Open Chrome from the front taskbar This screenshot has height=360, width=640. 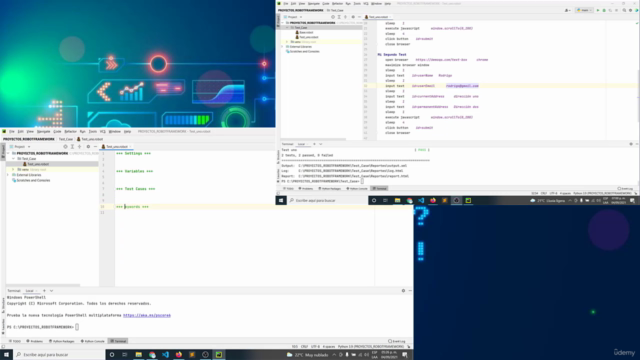tap(152, 355)
